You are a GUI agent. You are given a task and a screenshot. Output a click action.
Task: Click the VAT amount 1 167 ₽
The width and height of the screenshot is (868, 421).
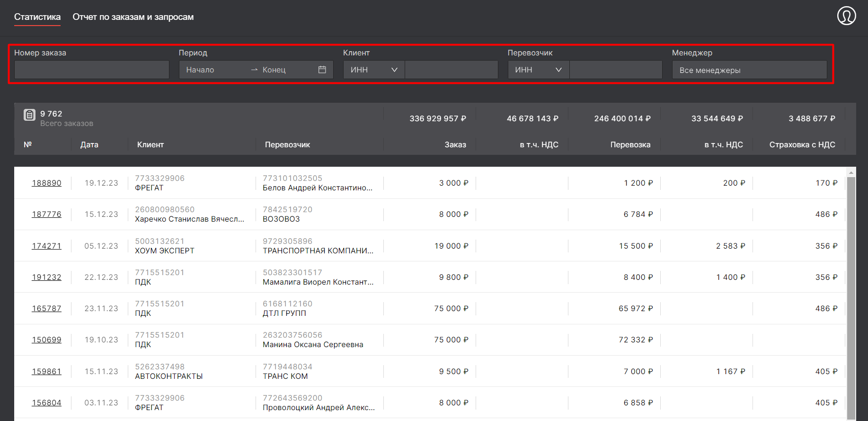click(x=731, y=371)
